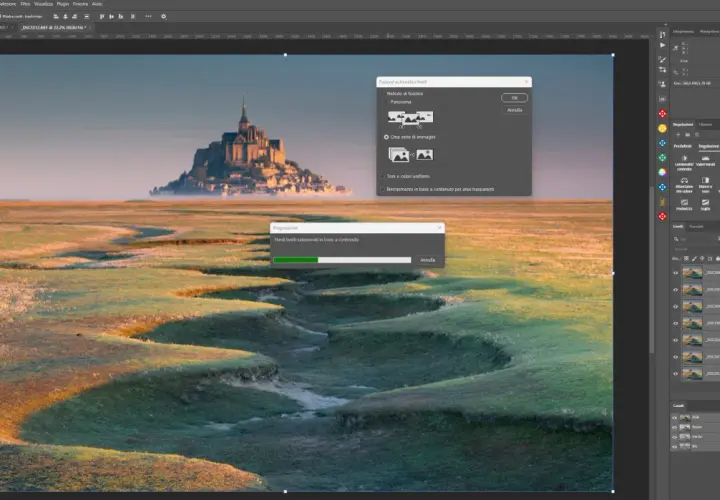The image size is (720, 500).
Task: Click the align vertical centers icon
Action: (x=111, y=17)
